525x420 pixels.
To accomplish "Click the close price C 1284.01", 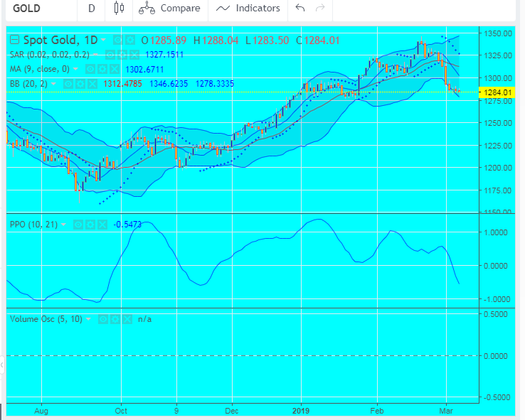I will click(318, 41).
